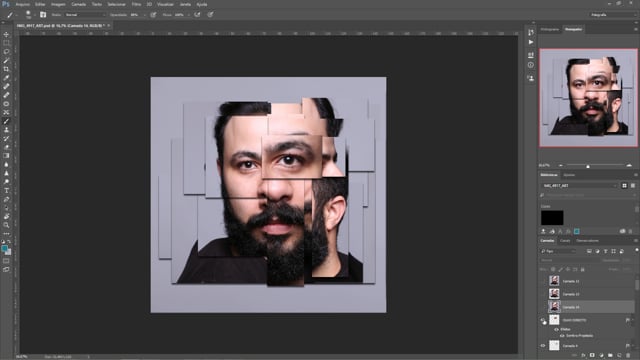Switch to the Histograma tab
Viewport: 640px width, 360px height.
tap(550, 29)
